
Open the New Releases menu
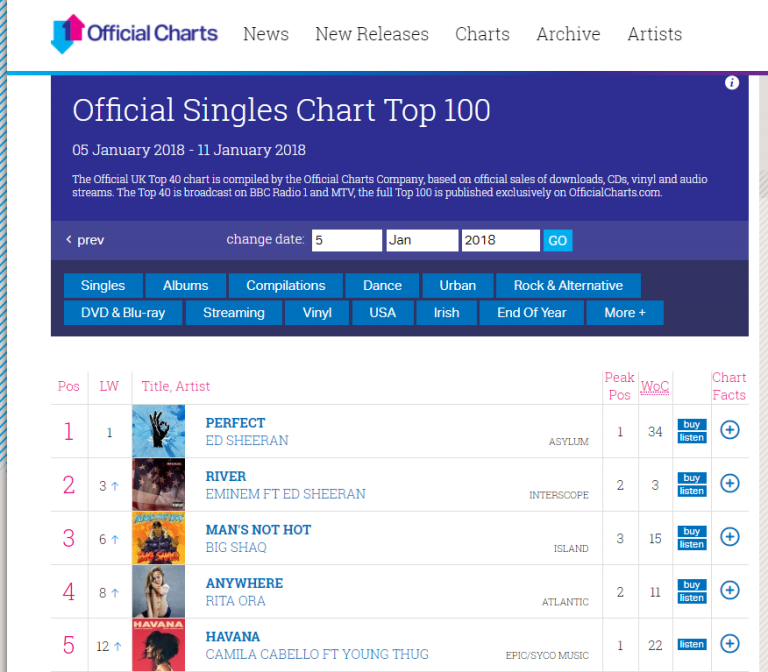point(372,34)
